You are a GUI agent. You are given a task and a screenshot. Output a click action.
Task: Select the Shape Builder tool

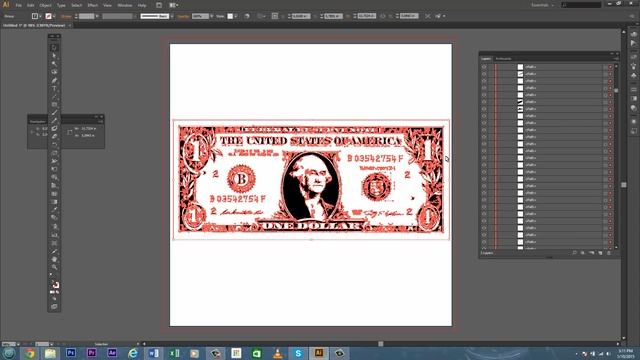click(x=54, y=178)
